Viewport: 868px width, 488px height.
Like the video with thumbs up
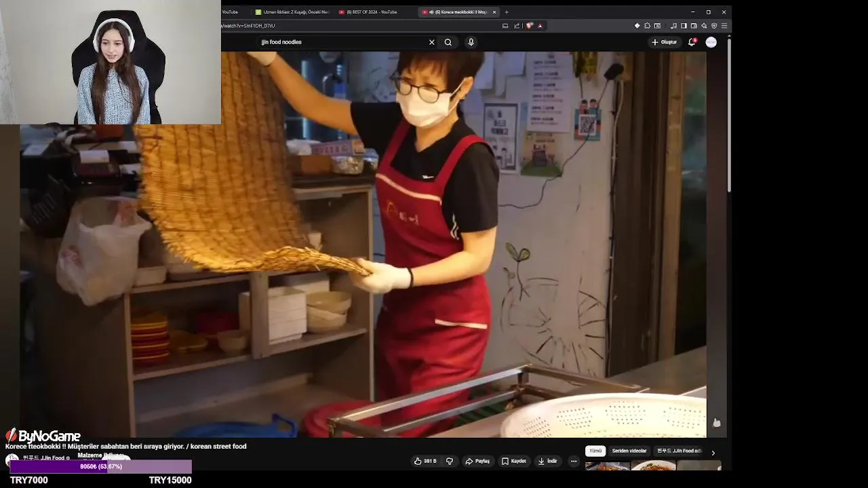point(425,461)
